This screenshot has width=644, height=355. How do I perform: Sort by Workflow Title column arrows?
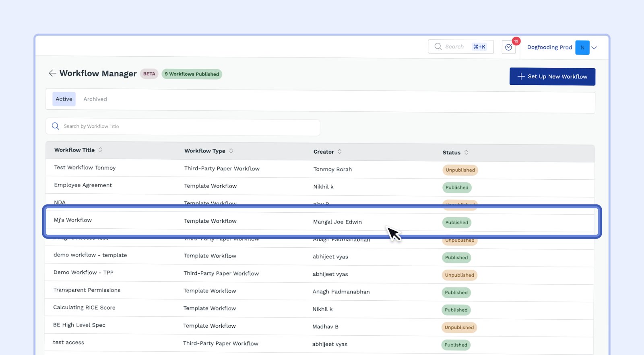(100, 150)
